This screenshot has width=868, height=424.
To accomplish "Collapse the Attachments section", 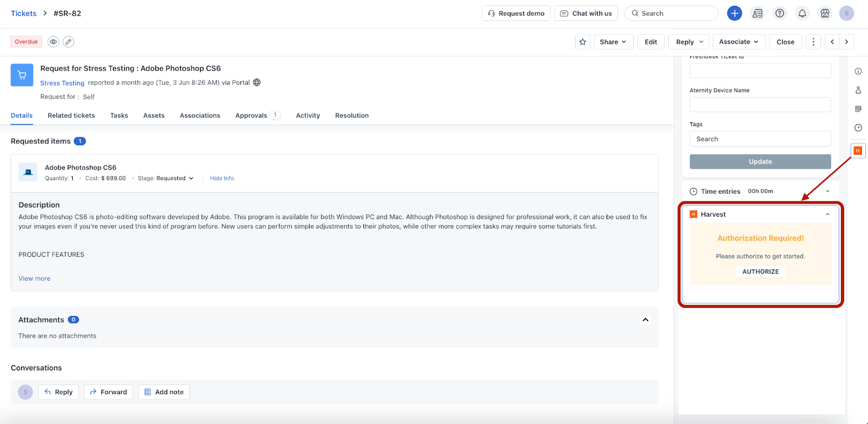I will [x=646, y=320].
